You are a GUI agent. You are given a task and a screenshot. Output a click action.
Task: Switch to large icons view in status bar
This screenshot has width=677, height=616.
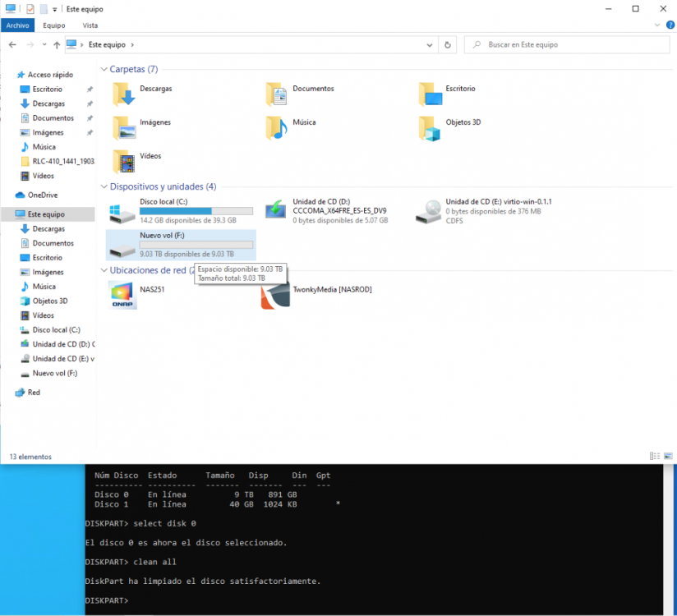point(668,457)
